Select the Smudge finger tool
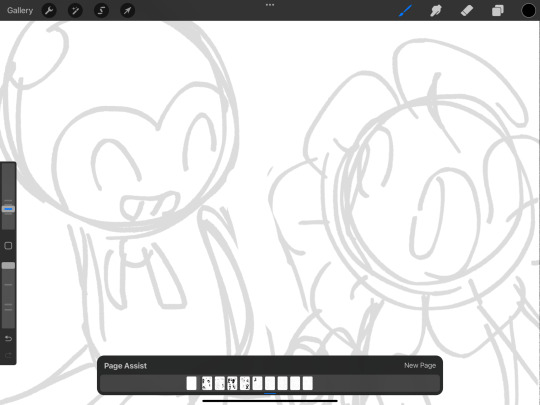 click(x=436, y=11)
